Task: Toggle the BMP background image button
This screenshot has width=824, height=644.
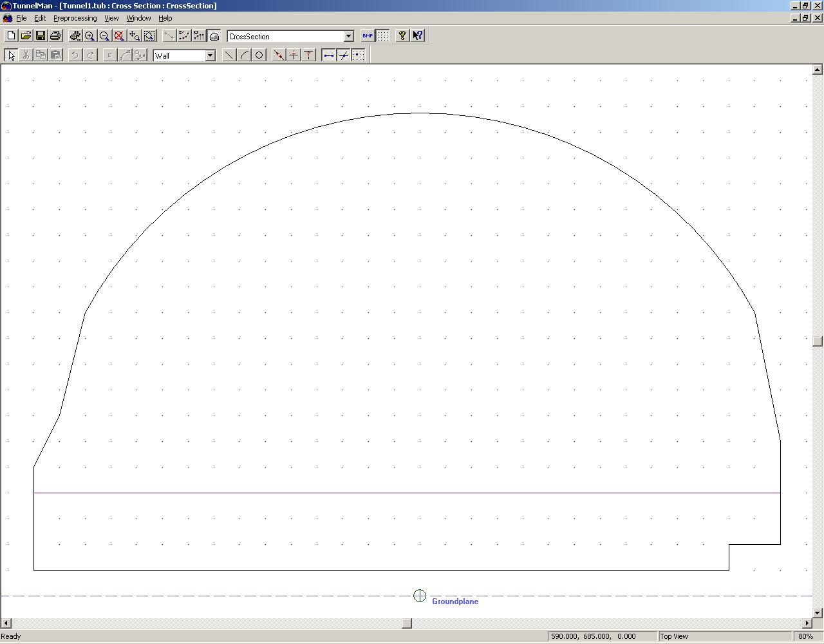Action: click(368, 36)
